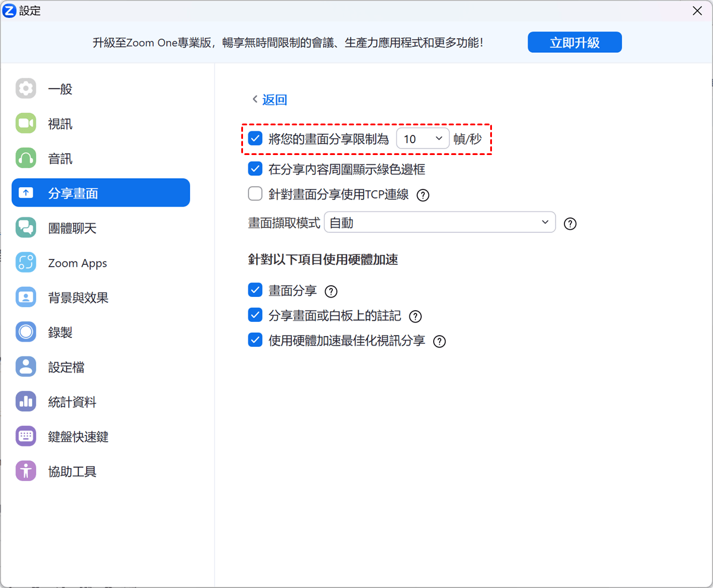Screen dimensions: 713x588
Task: Click help icon next to TCP連線 option
Action: coord(423,195)
